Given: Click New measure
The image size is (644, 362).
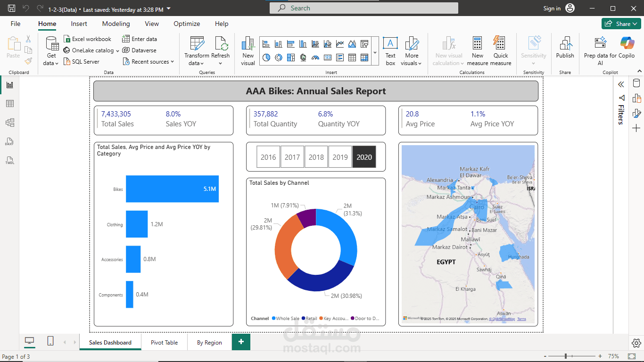Looking at the screenshot, I should 478,51.
